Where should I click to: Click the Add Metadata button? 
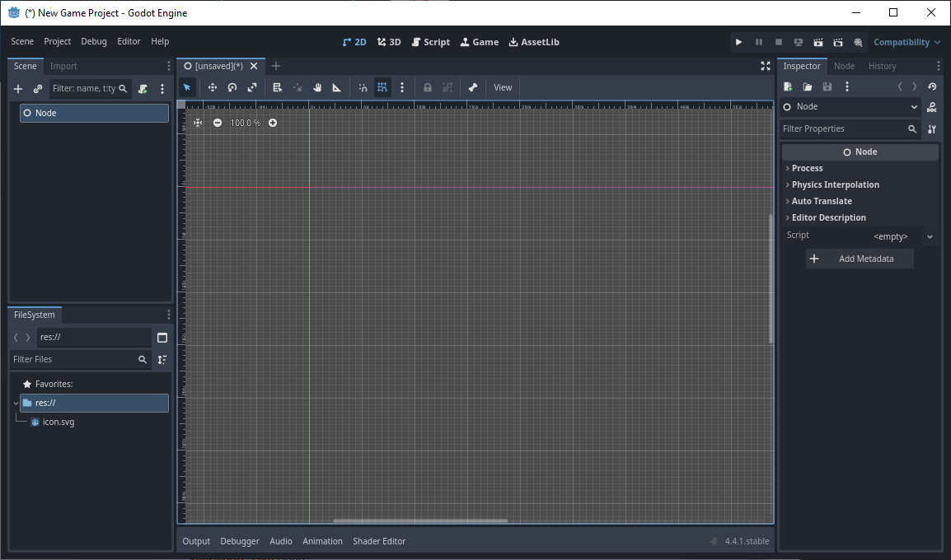[x=860, y=259]
